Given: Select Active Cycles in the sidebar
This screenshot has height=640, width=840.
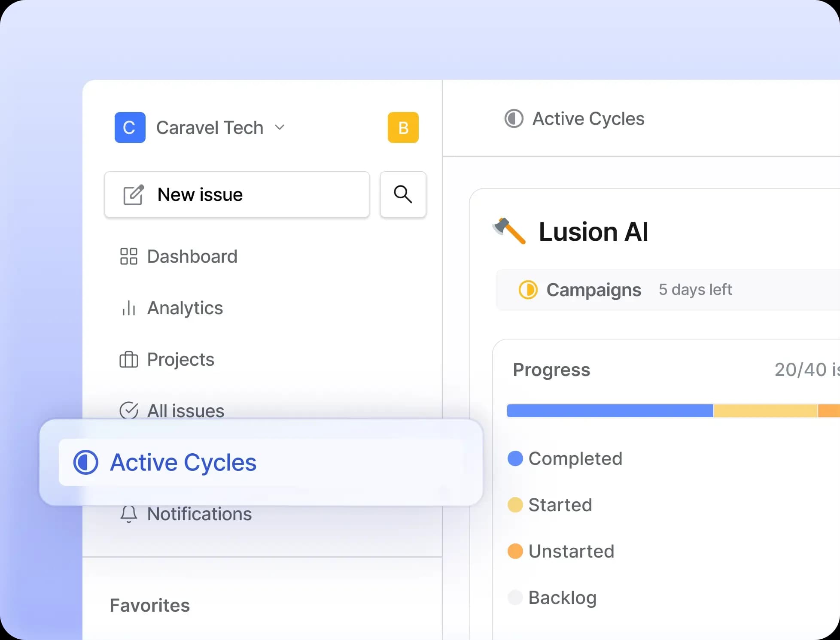Looking at the screenshot, I should tap(183, 462).
